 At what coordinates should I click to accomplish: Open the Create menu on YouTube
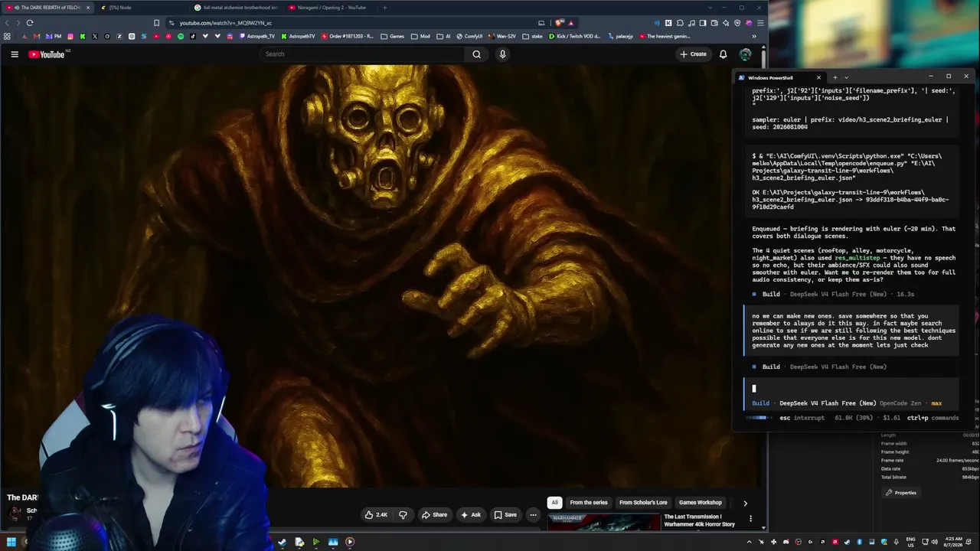coord(693,54)
